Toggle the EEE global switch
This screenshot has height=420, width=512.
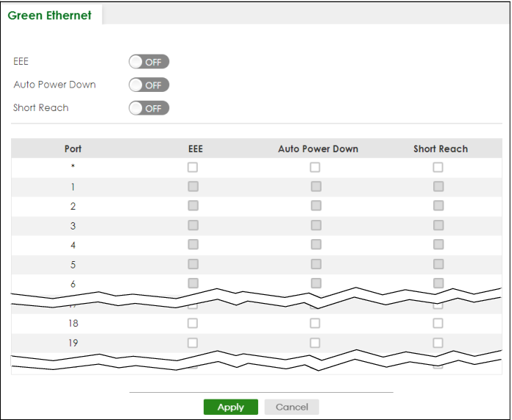click(149, 62)
